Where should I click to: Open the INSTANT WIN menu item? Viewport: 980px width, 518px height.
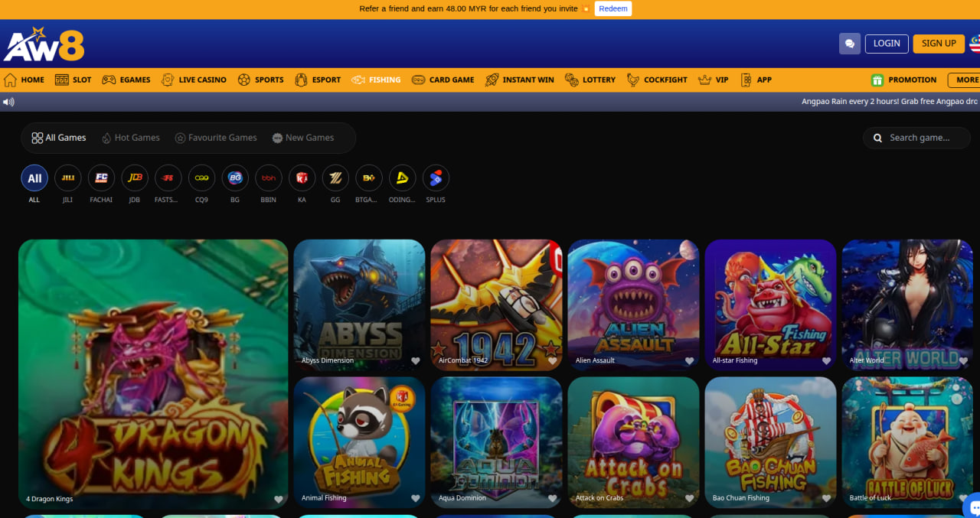(519, 80)
